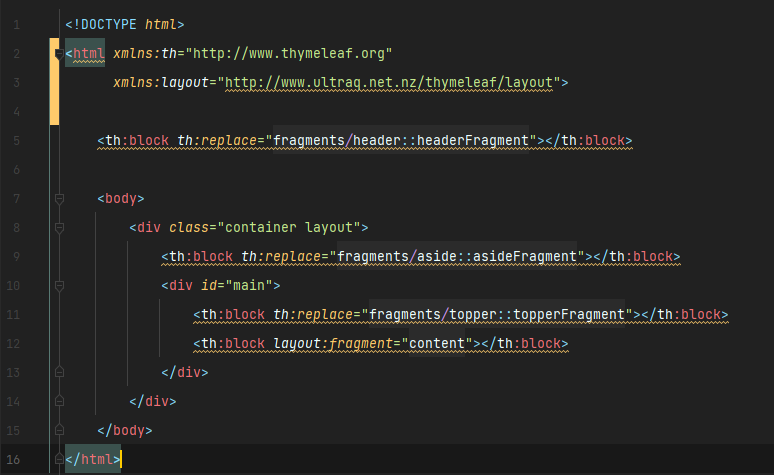Viewport: 774px width, 475px height.
Task: Click the layout:fragment attribute name
Action: 333,344
